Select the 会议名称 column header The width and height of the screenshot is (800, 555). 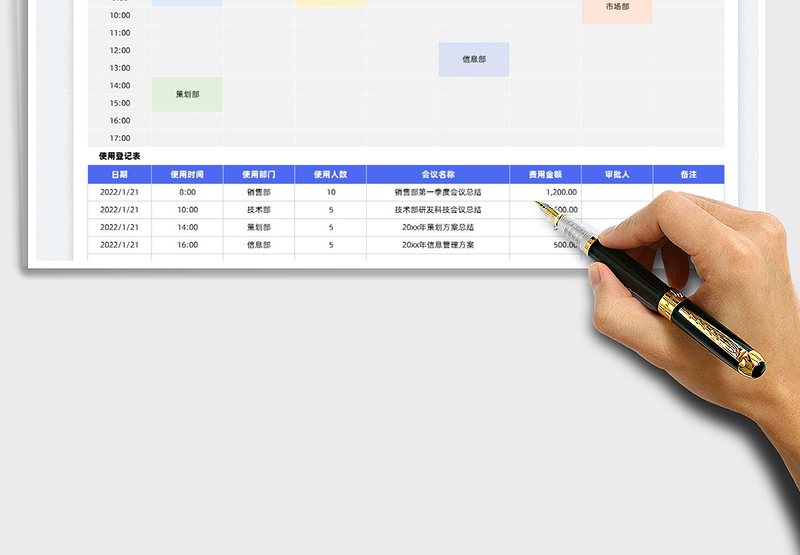(x=438, y=174)
